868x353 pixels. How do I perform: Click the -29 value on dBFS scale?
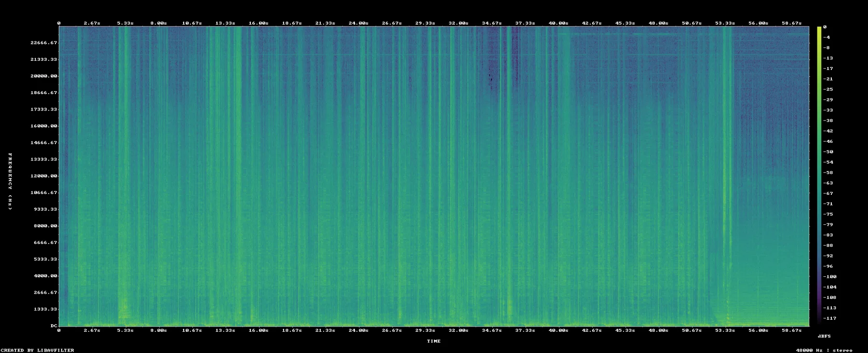tap(827, 100)
